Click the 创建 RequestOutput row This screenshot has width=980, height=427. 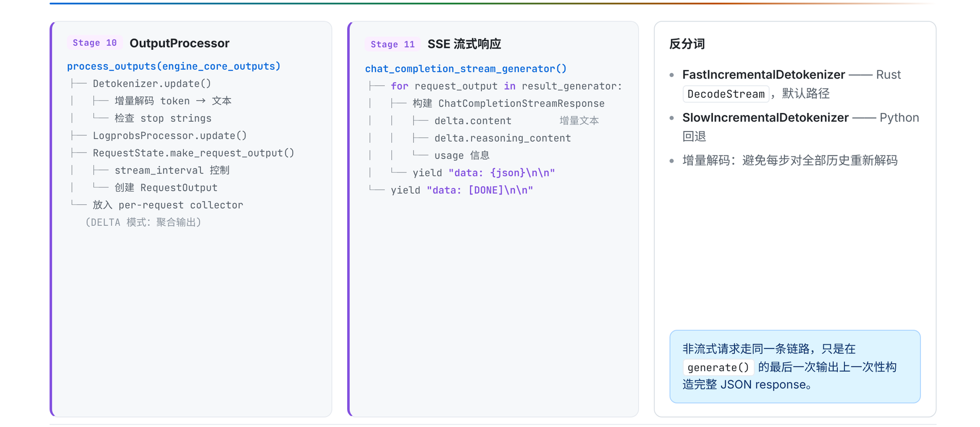tap(166, 188)
